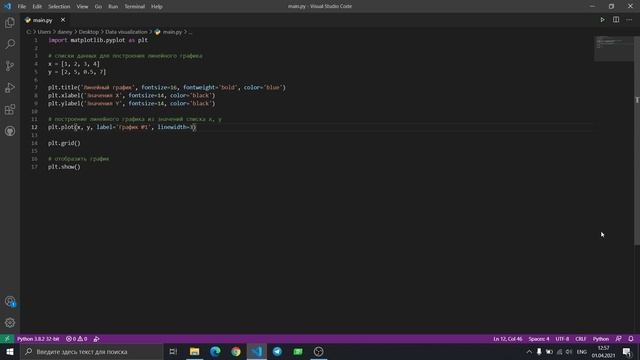Click the remote window indicator in status bar
The width and height of the screenshot is (640, 360).
[x=7, y=339]
